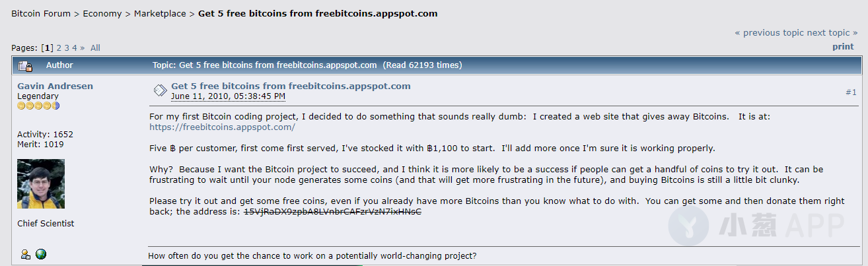Viewport: 868px width, 266px height.
Task: Click the post subject icon beside the title
Action: point(160,90)
